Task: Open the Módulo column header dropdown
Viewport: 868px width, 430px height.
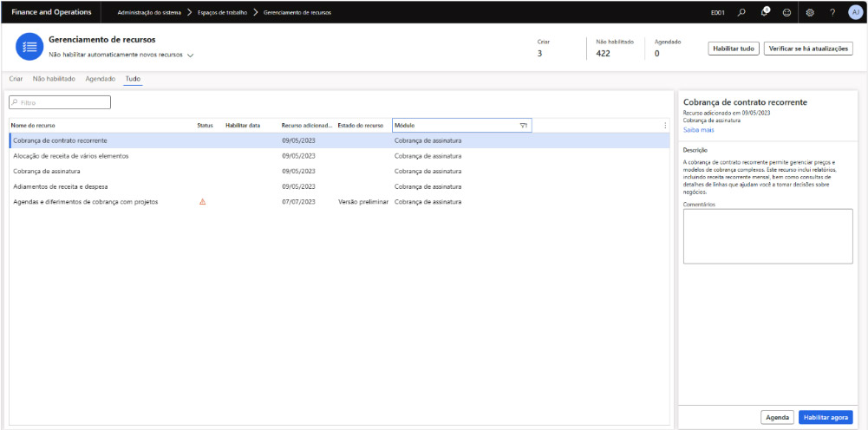Action: 455,126
